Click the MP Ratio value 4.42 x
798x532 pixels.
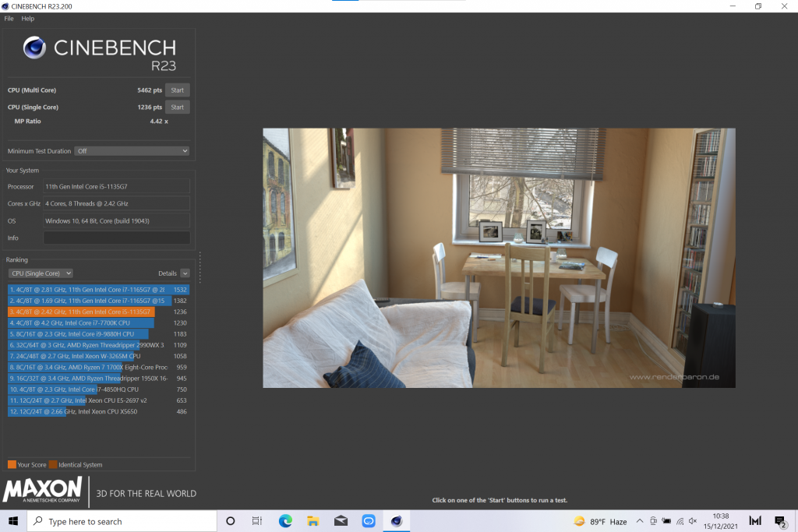[159, 121]
